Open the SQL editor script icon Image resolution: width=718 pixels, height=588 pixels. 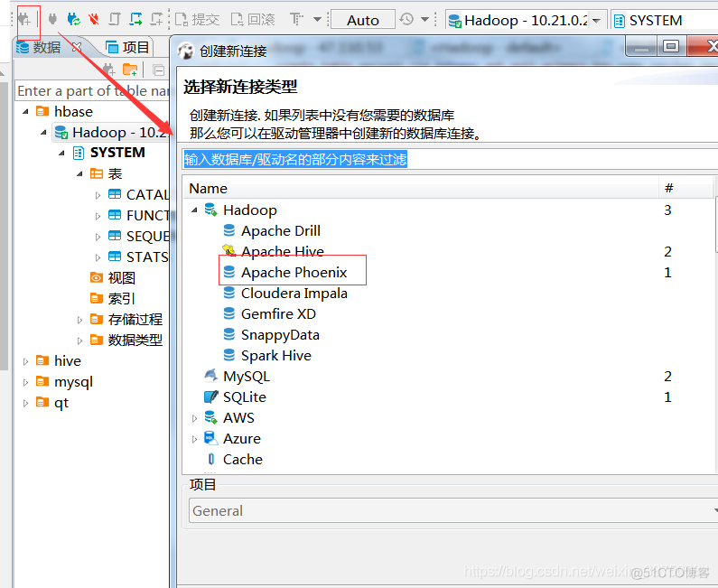point(115,19)
